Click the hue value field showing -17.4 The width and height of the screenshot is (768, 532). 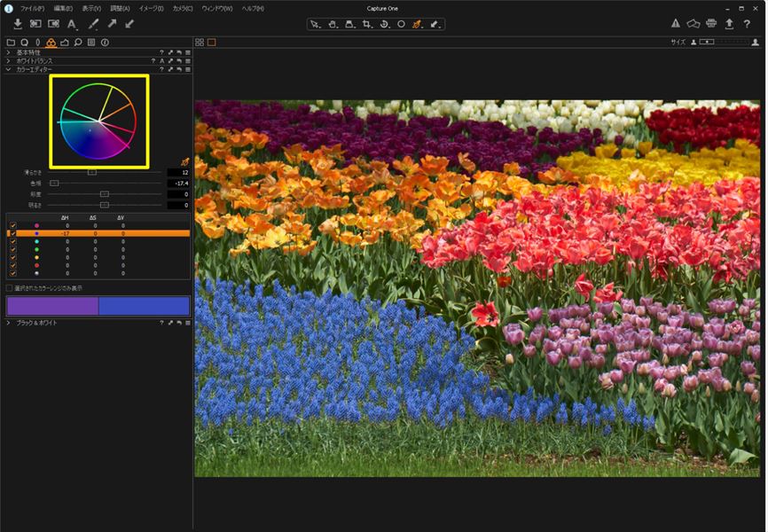click(177, 184)
